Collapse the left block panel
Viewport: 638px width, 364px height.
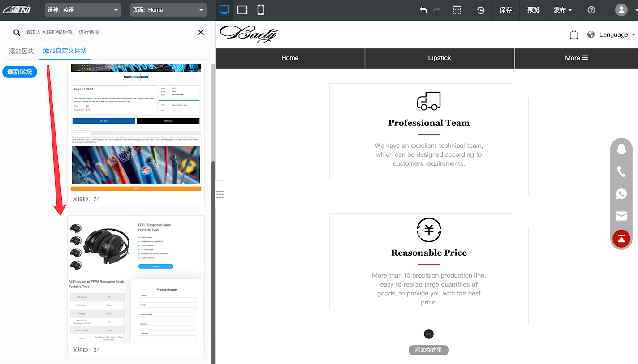point(220,194)
